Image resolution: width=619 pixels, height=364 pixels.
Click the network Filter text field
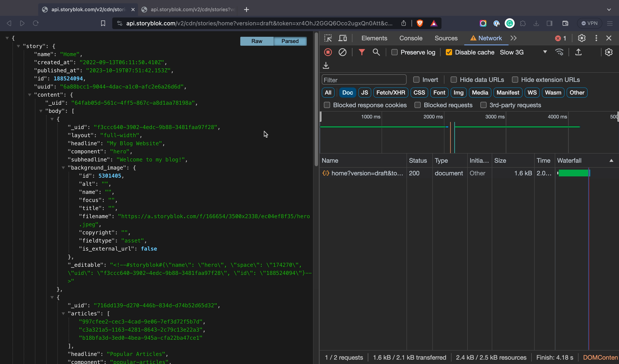(x=364, y=80)
